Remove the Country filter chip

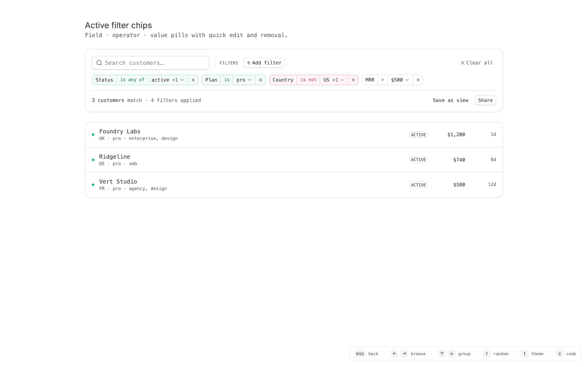(353, 80)
